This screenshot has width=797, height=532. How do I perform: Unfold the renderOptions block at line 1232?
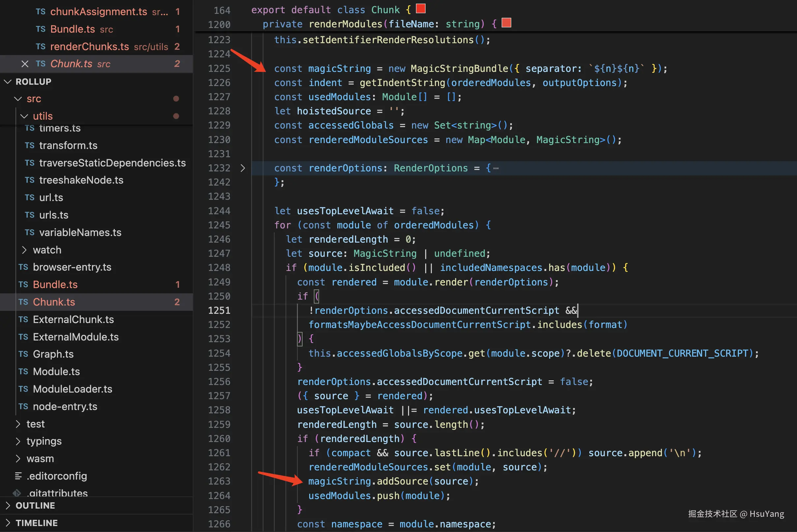point(243,168)
